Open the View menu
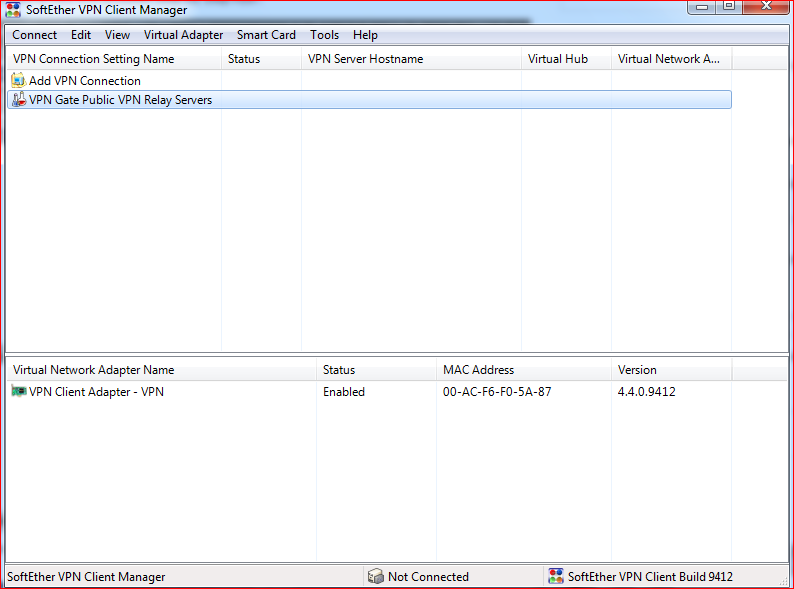Viewport: 794px width, 589px height. [117, 35]
